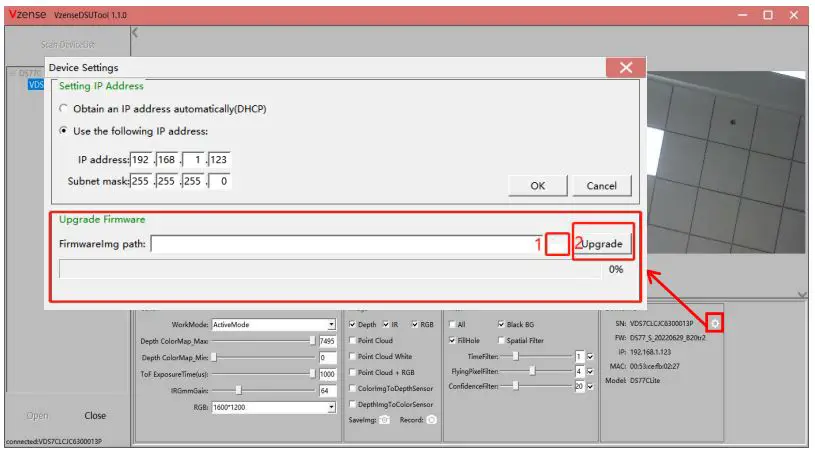The height and width of the screenshot is (454, 815).
Task: Toggle the FillHole checkbox
Action: coord(452,341)
